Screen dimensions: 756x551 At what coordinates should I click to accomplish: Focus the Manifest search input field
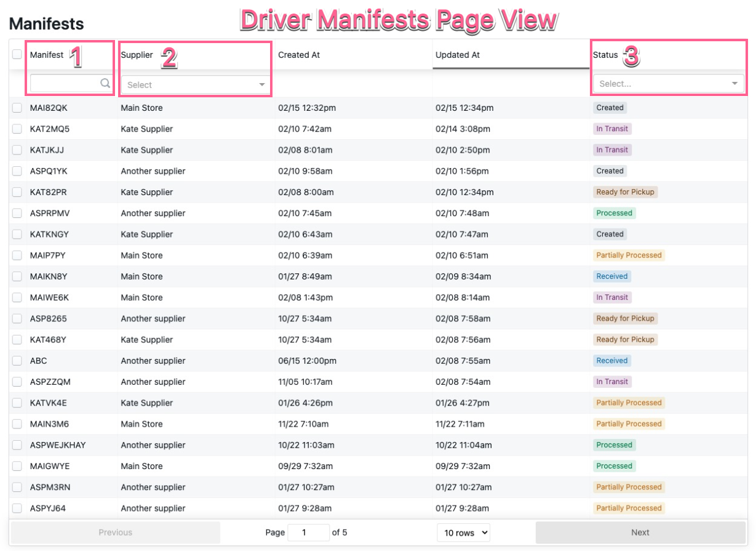coord(65,84)
